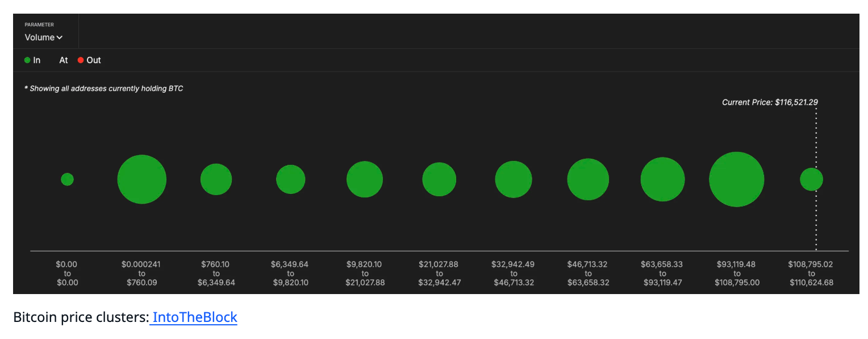868x339 pixels.
Task: Open the IntoTheBlock source link
Action: coord(194,317)
